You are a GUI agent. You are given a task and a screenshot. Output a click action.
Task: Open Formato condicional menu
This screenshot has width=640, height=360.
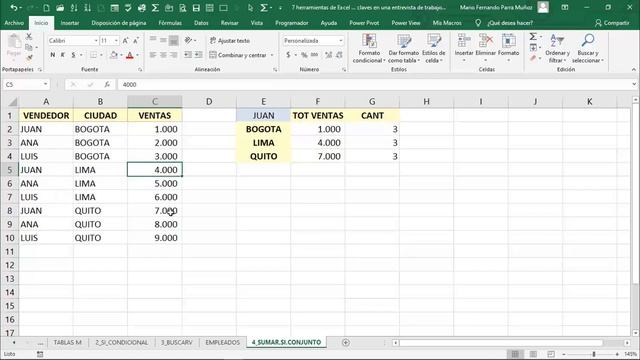[x=369, y=49]
